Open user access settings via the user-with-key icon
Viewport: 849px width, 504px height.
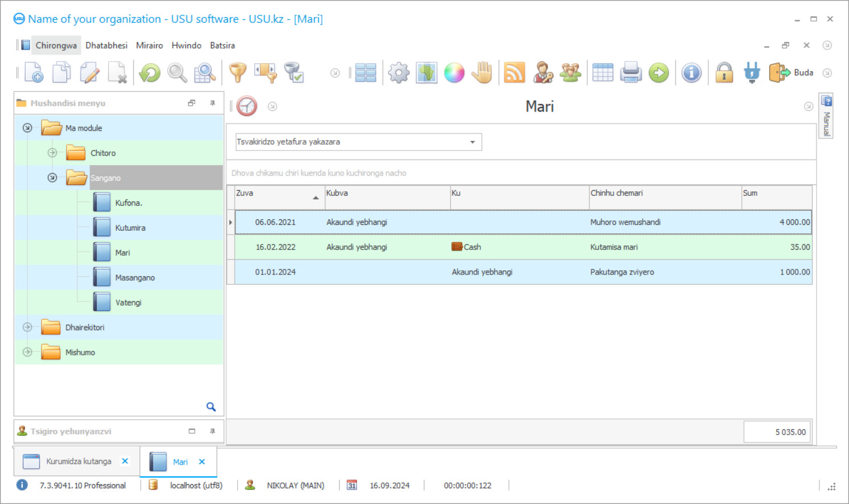[543, 72]
